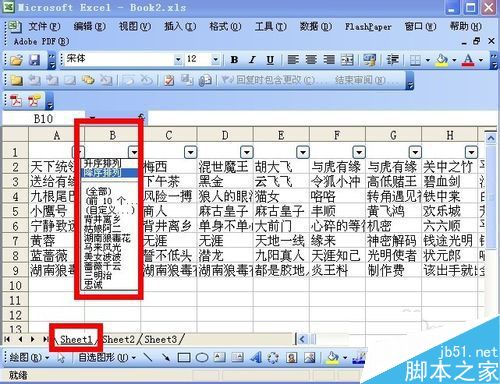Choose 升序排列 in filter list
Image resolution: width=500 pixels, height=384 pixels.
click(104, 163)
